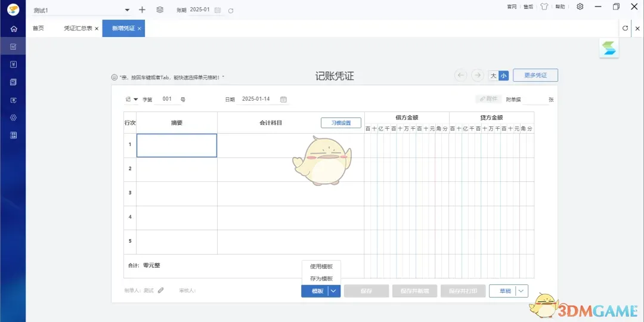Switch voucher size to 小

pyautogui.click(x=503, y=76)
